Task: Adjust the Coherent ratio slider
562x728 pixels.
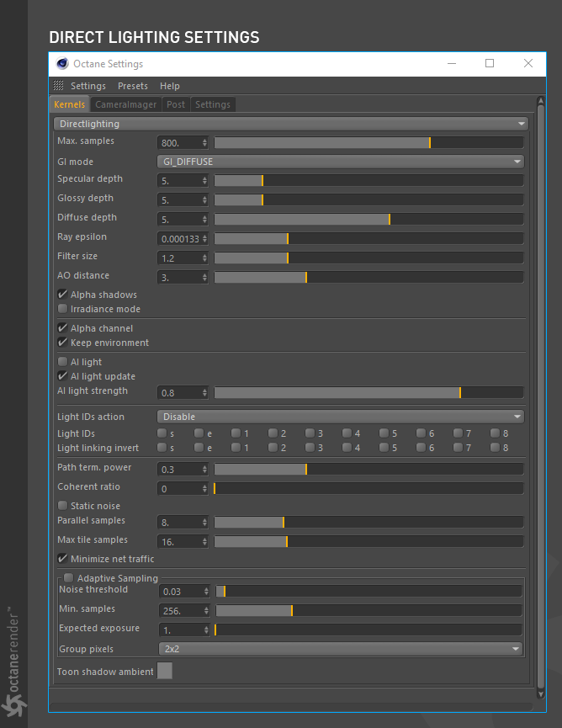Action: coord(368,488)
